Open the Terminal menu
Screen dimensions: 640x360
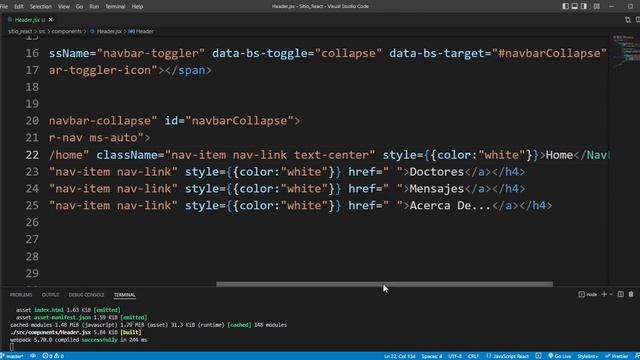click(x=115, y=6)
